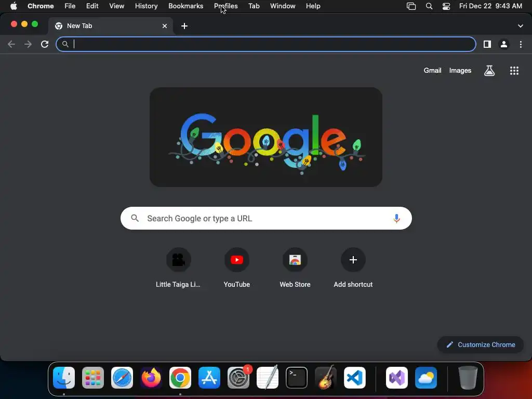The height and width of the screenshot is (399, 532).
Task: Open the side panel icon
Action: [487, 44]
